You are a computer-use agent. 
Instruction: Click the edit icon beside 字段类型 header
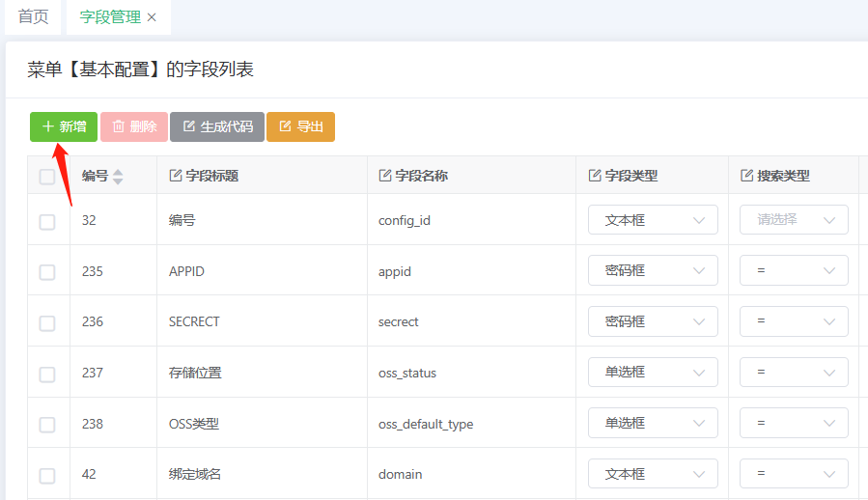click(594, 176)
